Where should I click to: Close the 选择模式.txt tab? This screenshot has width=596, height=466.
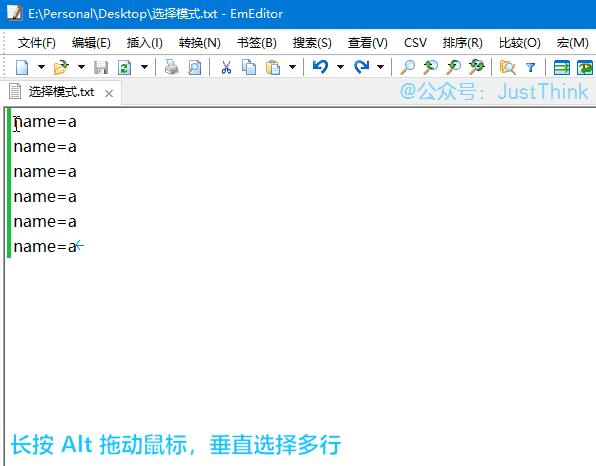coord(109,93)
